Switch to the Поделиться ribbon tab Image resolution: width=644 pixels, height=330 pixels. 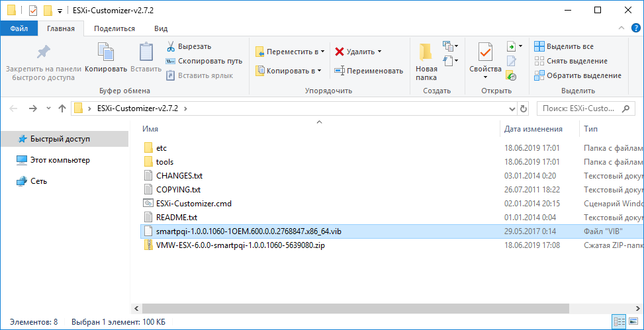pos(115,28)
